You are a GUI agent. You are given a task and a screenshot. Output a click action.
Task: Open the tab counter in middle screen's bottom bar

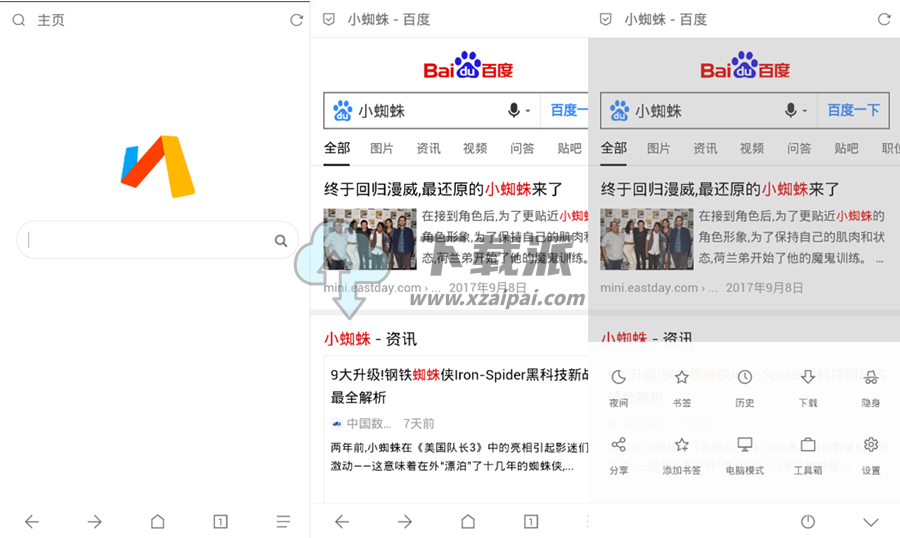point(531,521)
